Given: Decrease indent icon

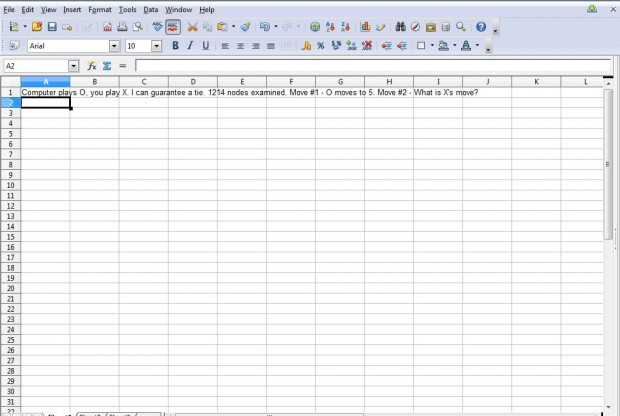Looking at the screenshot, I should pyautogui.click(x=386, y=46).
